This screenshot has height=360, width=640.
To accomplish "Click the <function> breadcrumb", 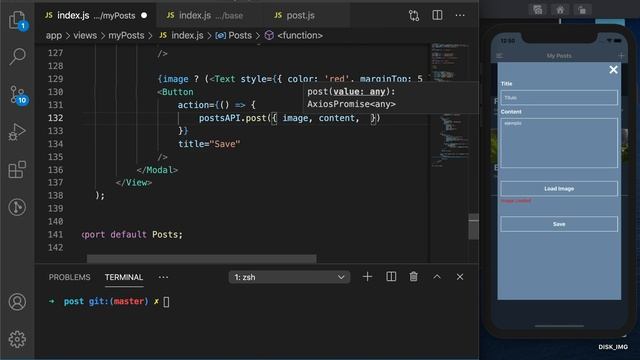I will coord(294,36).
